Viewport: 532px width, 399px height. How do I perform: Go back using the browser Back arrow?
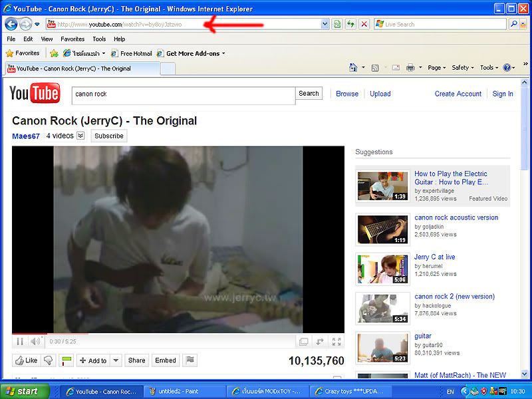(11, 24)
